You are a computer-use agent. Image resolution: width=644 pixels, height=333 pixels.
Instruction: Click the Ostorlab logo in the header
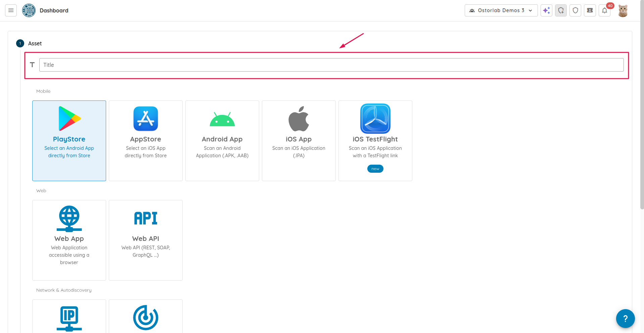[x=29, y=10]
